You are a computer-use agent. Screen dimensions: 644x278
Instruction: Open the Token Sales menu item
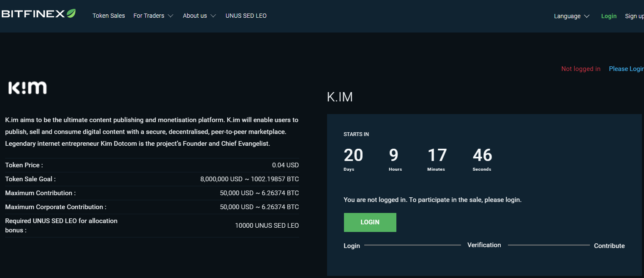coord(109,16)
